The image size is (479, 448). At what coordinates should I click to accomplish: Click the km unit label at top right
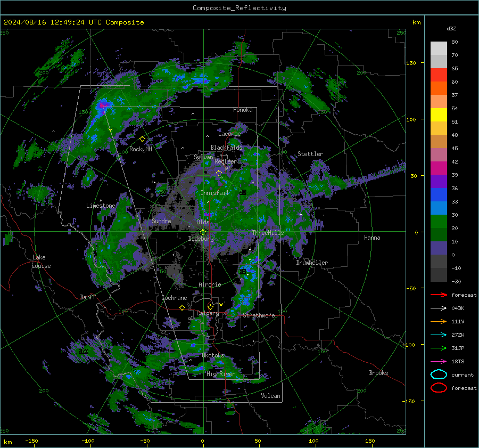point(417,22)
